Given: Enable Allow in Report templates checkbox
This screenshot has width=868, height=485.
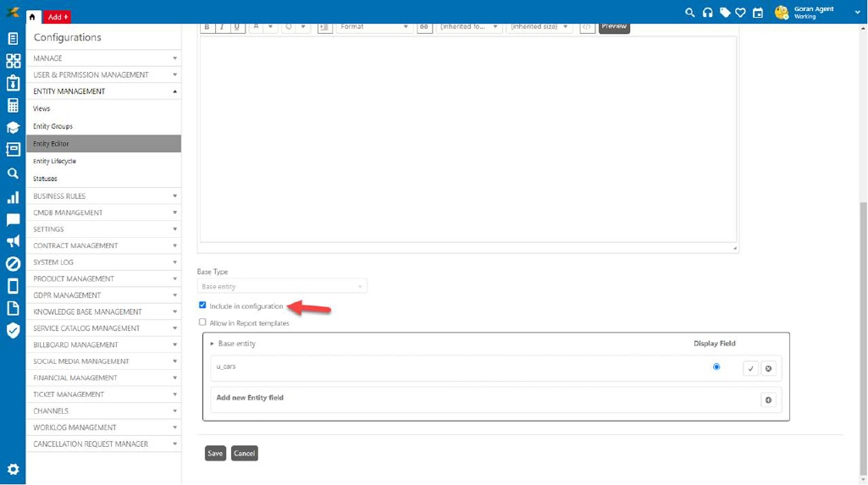Looking at the screenshot, I should 202,322.
